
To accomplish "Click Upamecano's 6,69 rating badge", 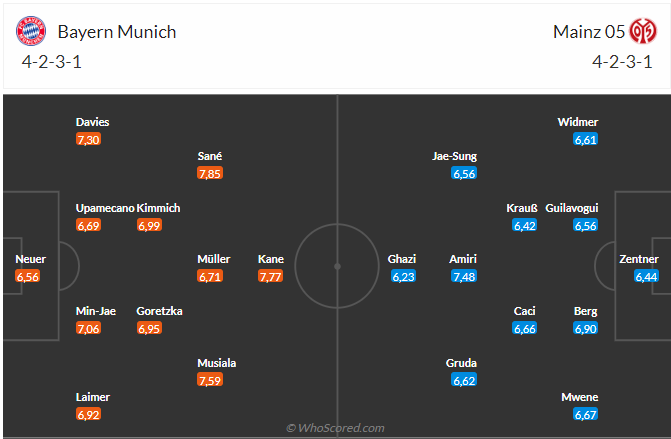I will point(88,225).
